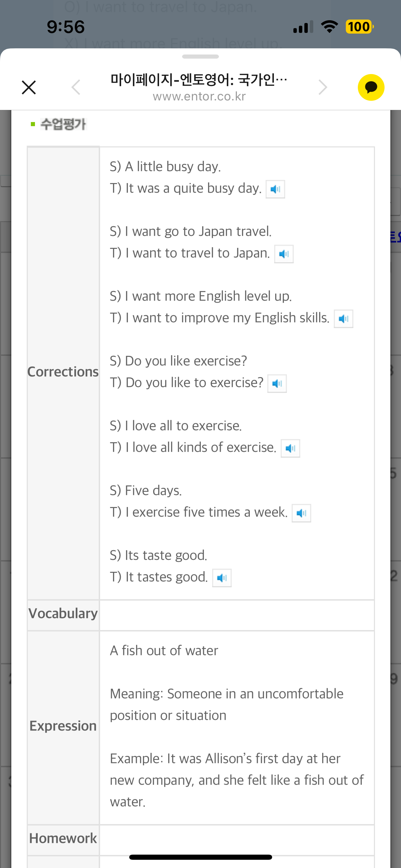Tap the battery indicator in status bar
The height and width of the screenshot is (868, 401).
point(360,27)
